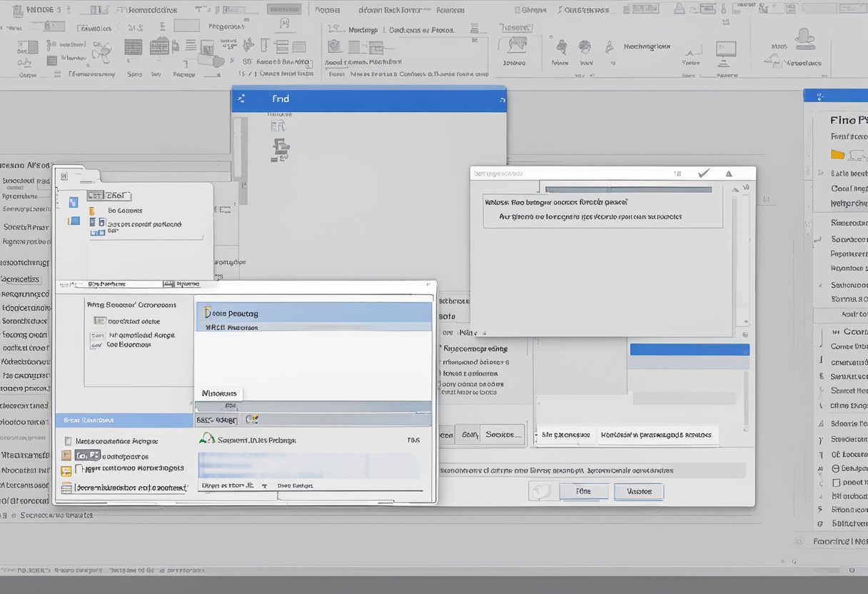Click the triangle warning icon in dialog header

click(x=729, y=173)
